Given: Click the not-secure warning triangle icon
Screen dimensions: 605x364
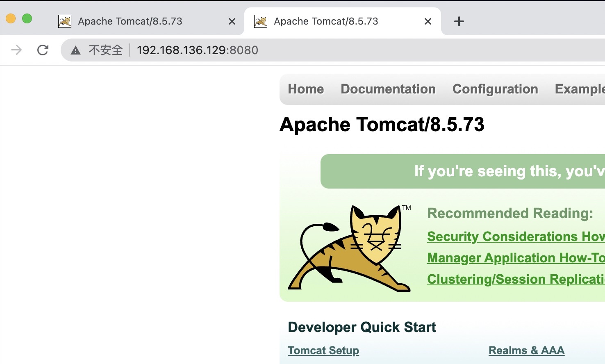Looking at the screenshot, I should point(75,50).
